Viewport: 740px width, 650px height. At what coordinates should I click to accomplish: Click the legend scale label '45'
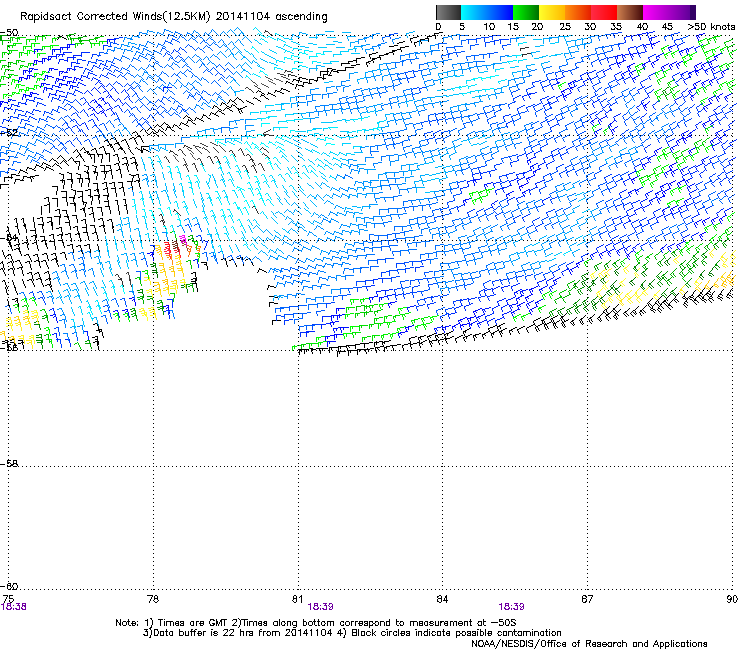(x=667, y=26)
